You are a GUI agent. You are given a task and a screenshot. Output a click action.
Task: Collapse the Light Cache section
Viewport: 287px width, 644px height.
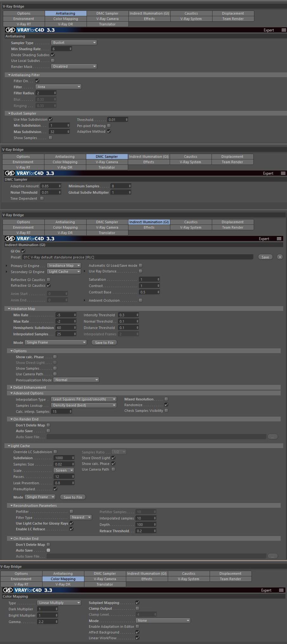(9, 446)
